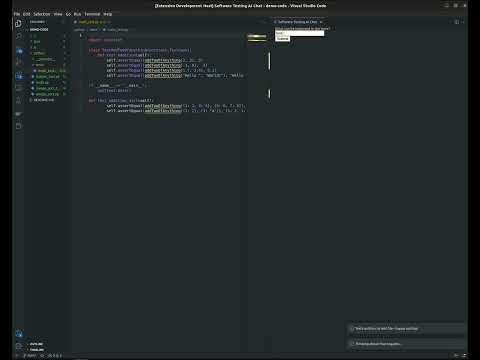Viewport: 480px width, 360px height.
Task: Click the Submit button in the chat panel
Action: pos(282,39)
